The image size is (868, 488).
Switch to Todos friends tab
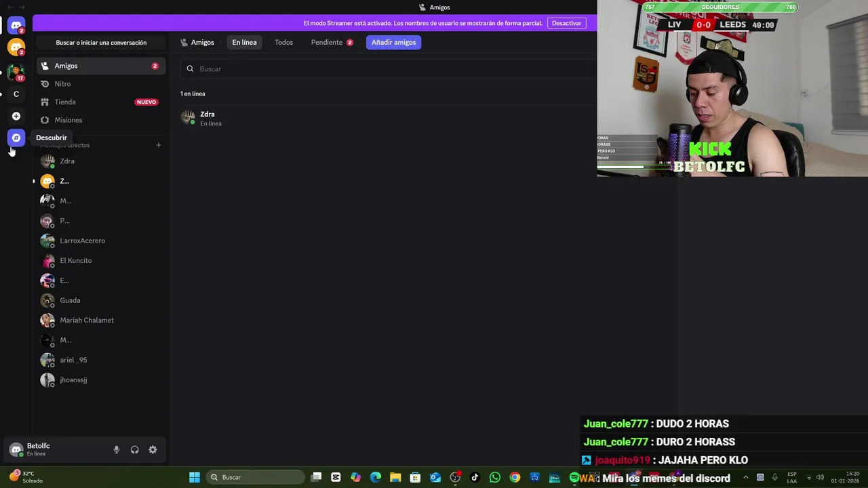point(283,42)
